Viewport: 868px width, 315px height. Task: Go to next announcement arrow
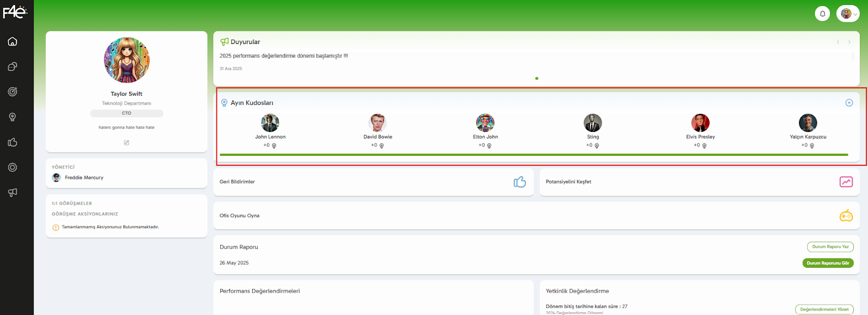click(x=849, y=42)
